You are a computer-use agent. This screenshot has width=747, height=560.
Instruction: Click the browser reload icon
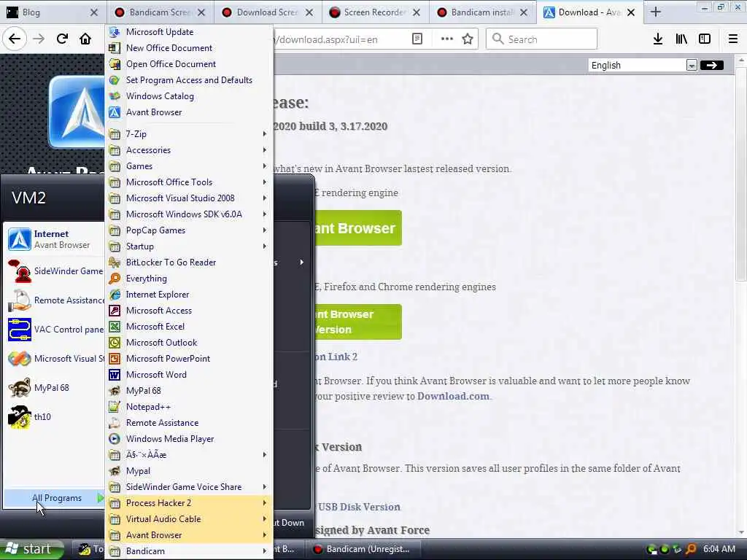[x=62, y=39]
